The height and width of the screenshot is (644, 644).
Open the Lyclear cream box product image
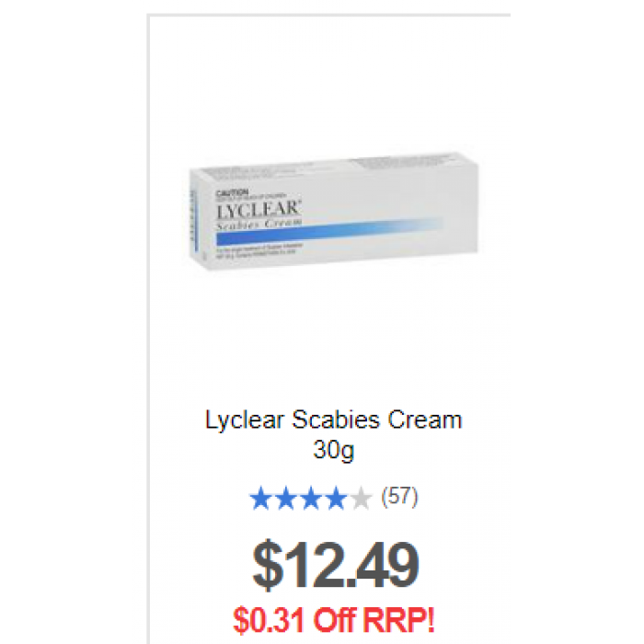point(333,212)
